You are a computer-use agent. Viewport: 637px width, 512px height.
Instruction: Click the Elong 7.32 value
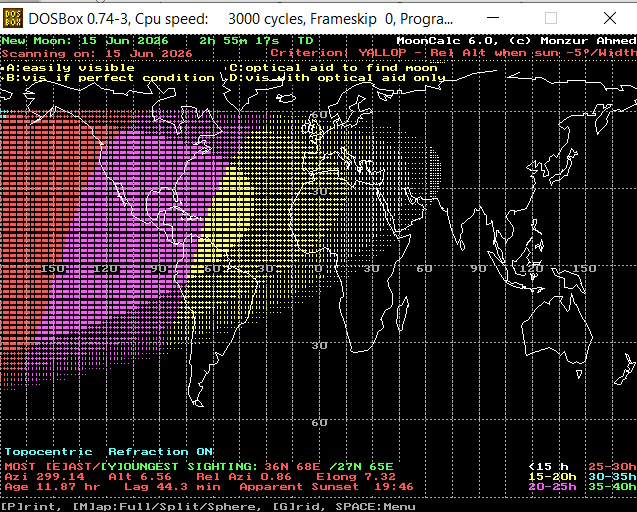coord(355,477)
